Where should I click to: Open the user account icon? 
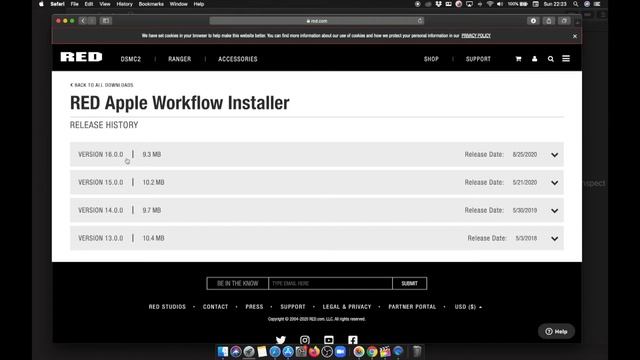534,59
